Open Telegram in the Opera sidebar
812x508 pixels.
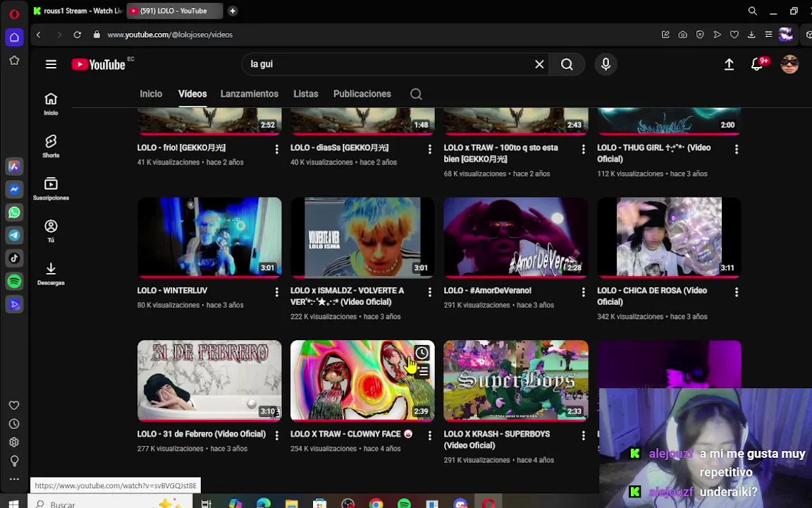[14, 236]
